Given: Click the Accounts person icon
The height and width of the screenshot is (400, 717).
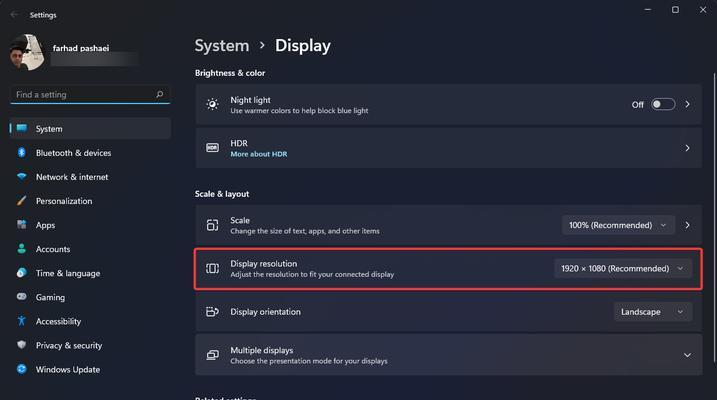Looking at the screenshot, I should pyautogui.click(x=21, y=249).
